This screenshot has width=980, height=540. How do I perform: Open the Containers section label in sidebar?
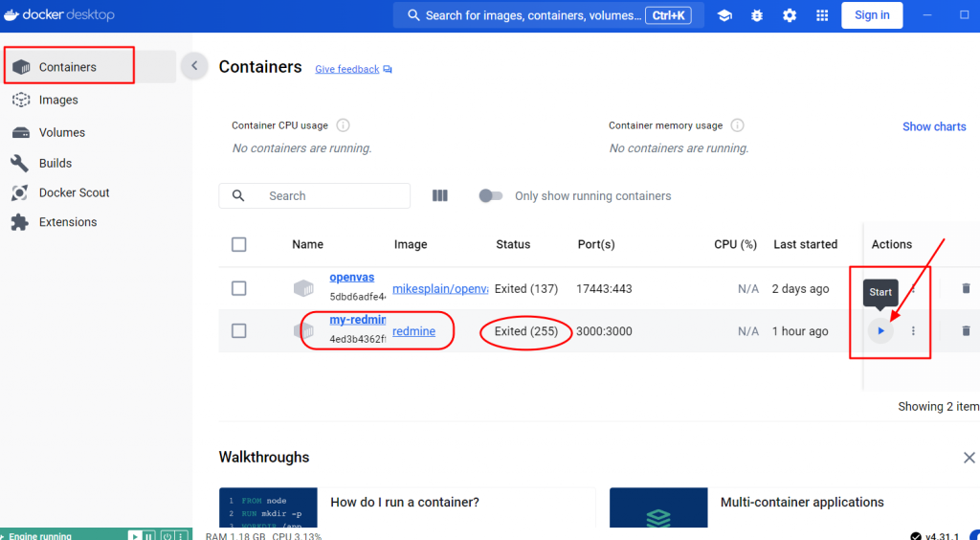(68, 67)
